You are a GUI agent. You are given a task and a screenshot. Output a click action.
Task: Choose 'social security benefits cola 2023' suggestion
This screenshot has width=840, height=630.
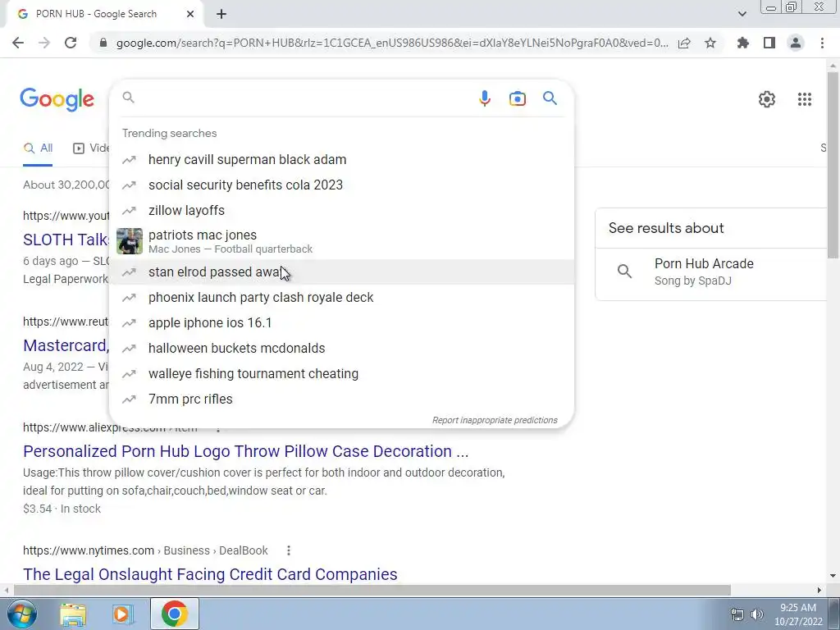click(x=341, y=185)
